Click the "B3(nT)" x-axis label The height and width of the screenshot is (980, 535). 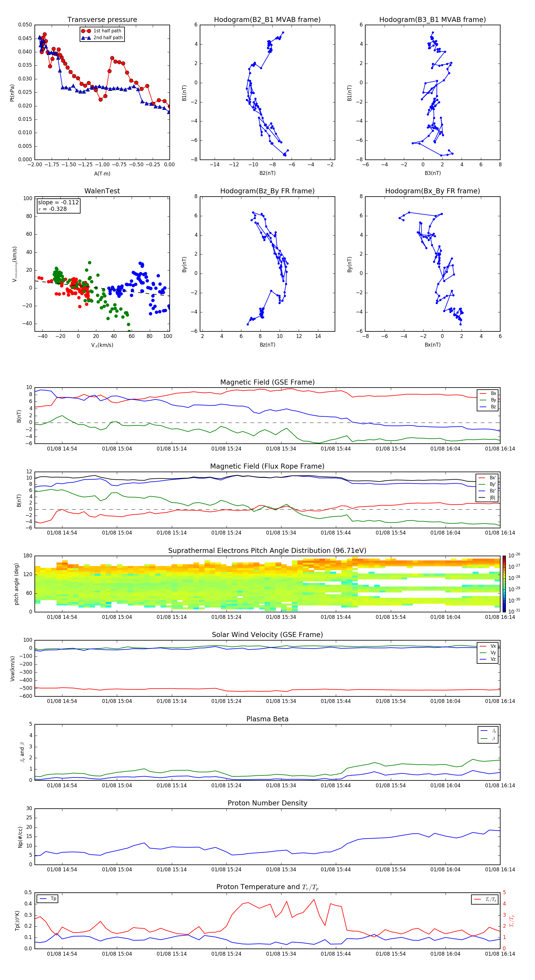[432, 173]
